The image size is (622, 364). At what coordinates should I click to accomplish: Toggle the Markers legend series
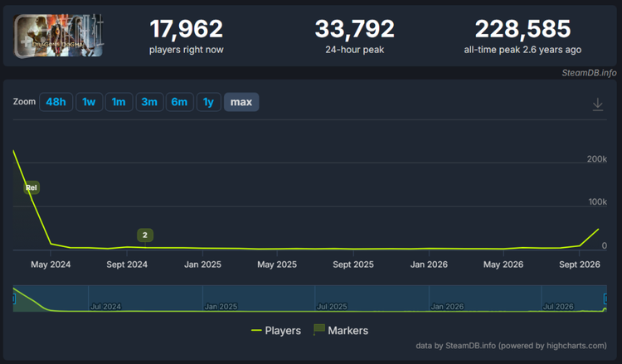tap(341, 330)
